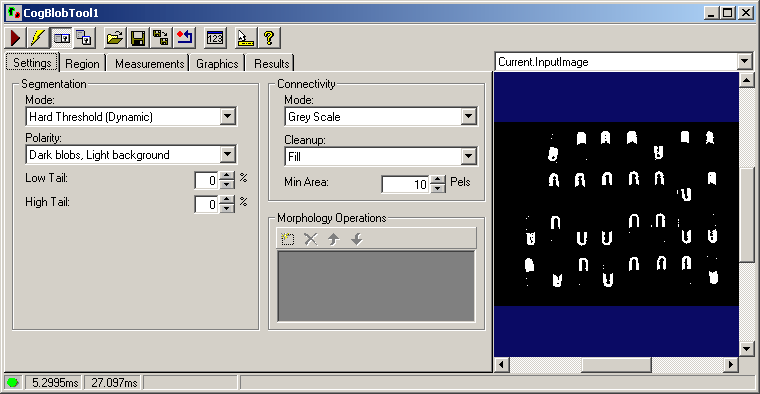
Task: Maximize the CogBlobTool1 window
Action: (728, 13)
